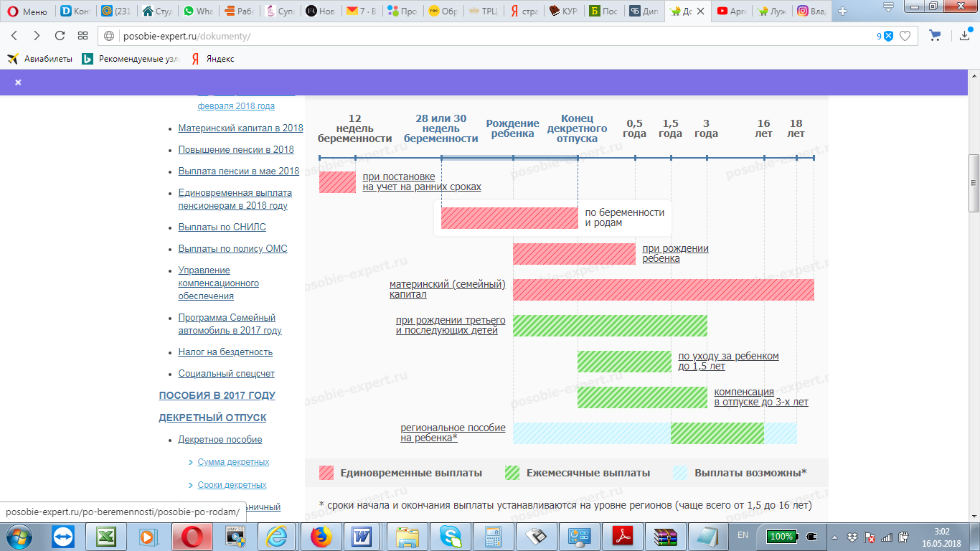The image size is (980, 551).
Task: Switch to the YouTube tab
Action: (x=732, y=11)
